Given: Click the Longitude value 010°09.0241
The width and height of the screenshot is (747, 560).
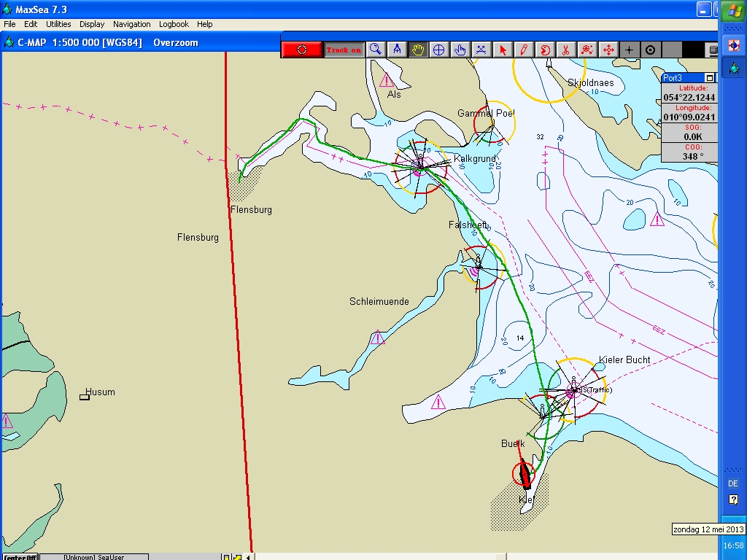Looking at the screenshot, I should [x=689, y=117].
